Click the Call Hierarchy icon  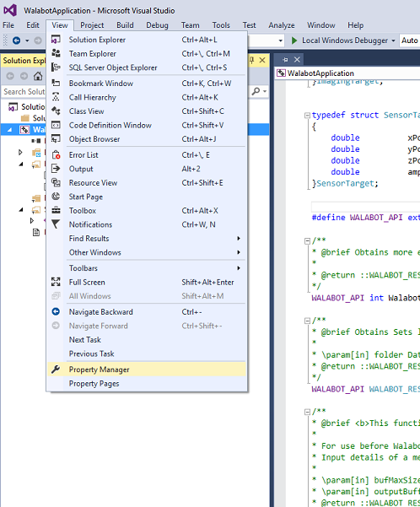pos(56,97)
